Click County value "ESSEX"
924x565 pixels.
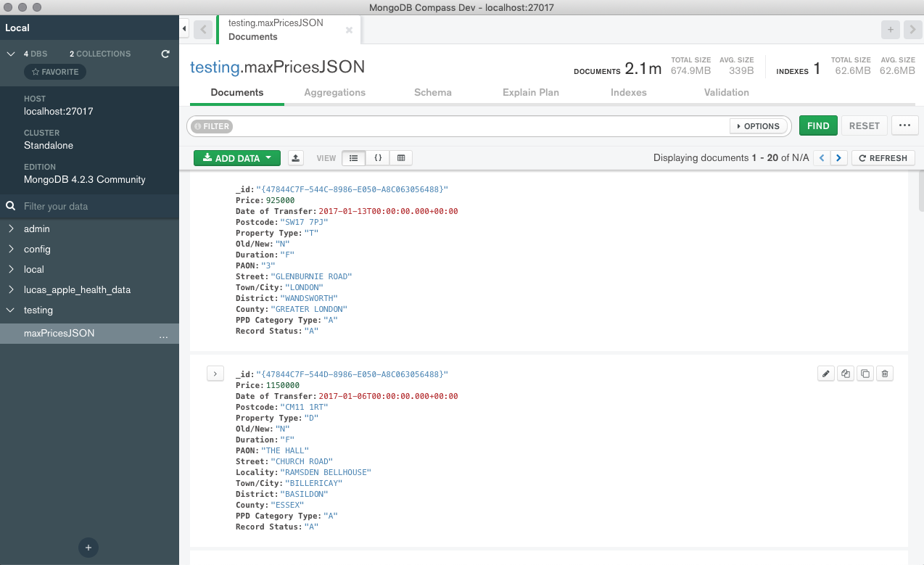286,505
